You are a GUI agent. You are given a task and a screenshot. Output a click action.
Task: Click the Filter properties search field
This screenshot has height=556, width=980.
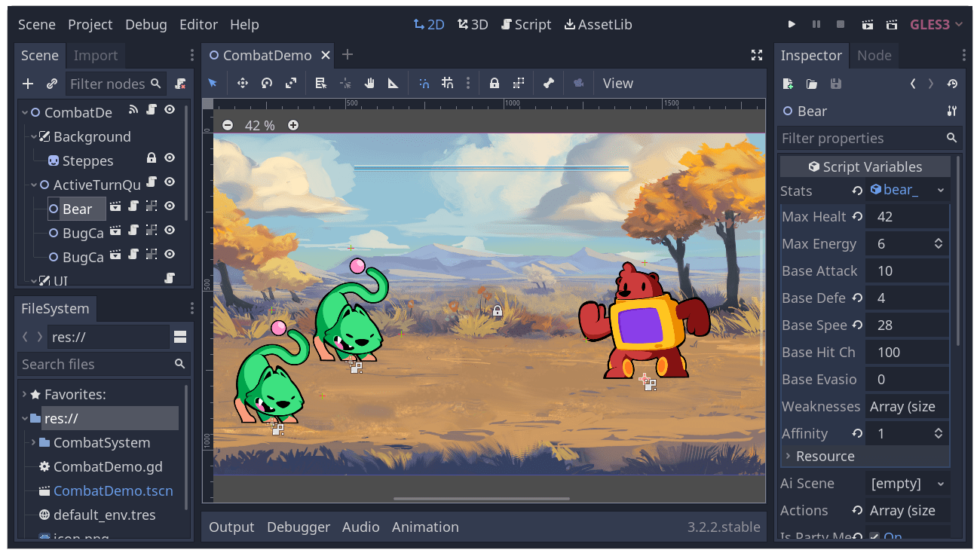[852, 138]
